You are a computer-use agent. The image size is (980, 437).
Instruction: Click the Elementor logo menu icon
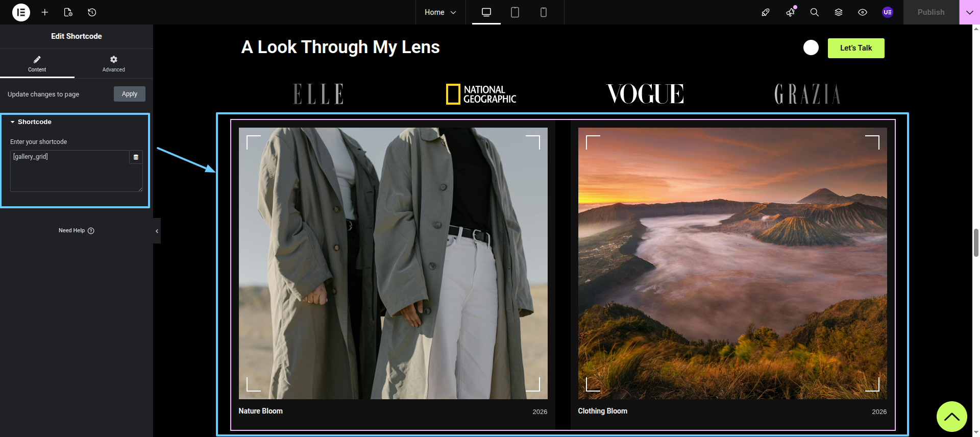pos(21,12)
